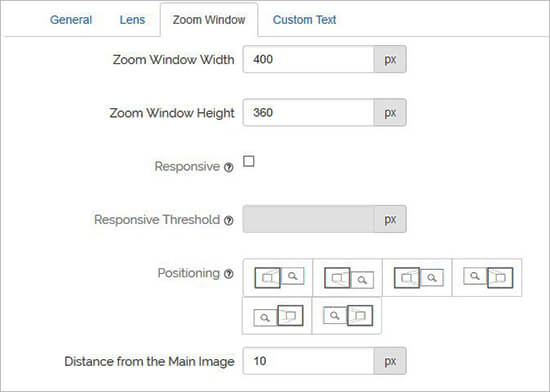Show help for Responsive Threshold
The width and height of the screenshot is (550, 392).
pyautogui.click(x=229, y=221)
